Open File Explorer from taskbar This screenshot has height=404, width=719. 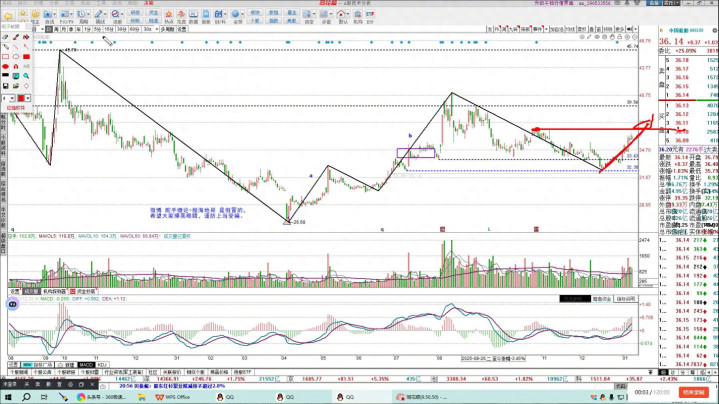tap(142, 397)
